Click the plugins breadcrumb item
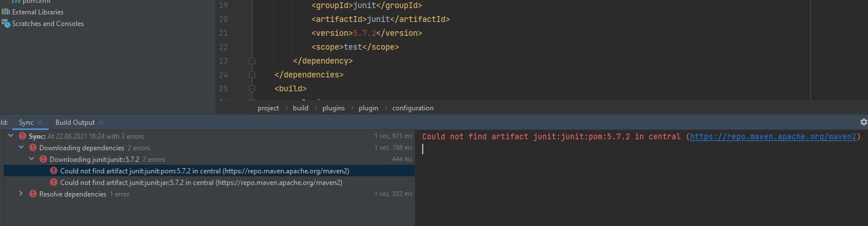 click(x=334, y=108)
